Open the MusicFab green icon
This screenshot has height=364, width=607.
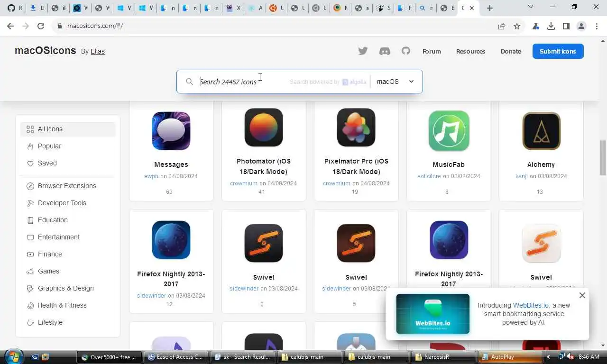pyautogui.click(x=449, y=131)
